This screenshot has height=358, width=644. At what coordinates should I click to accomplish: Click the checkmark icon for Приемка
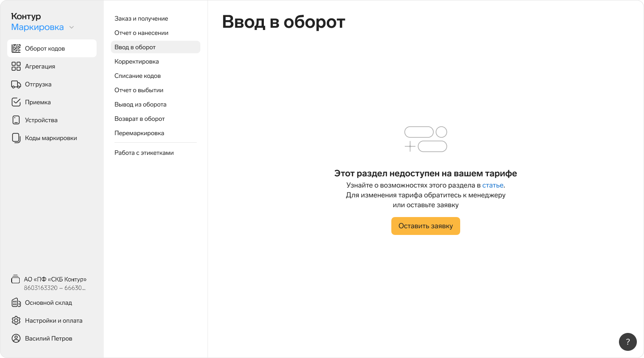[16, 102]
